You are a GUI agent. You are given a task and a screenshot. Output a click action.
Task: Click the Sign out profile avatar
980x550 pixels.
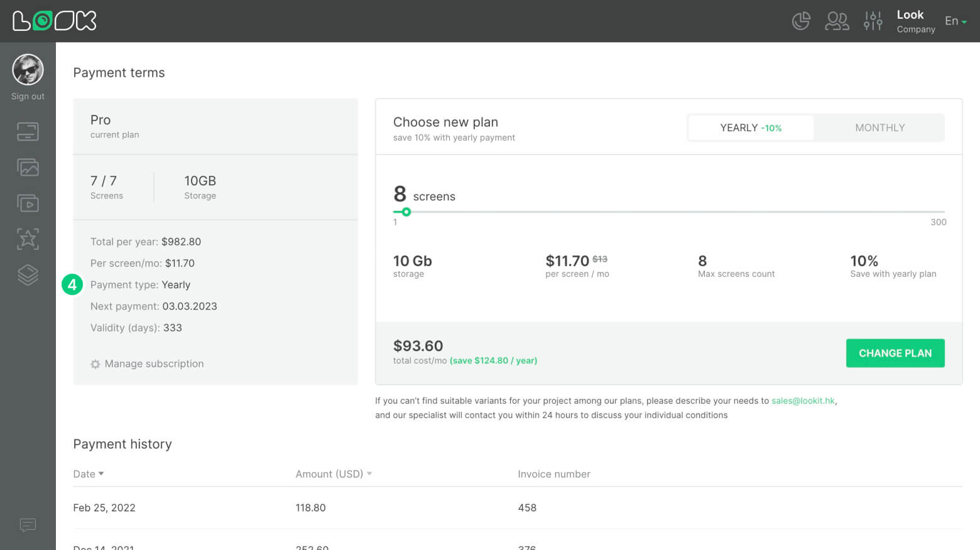coord(28,70)
